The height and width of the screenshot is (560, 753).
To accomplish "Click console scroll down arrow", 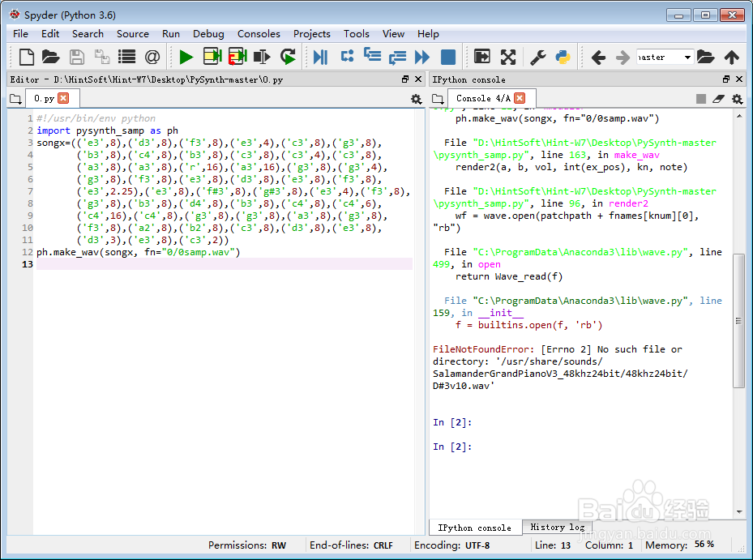I will [739, 512].
